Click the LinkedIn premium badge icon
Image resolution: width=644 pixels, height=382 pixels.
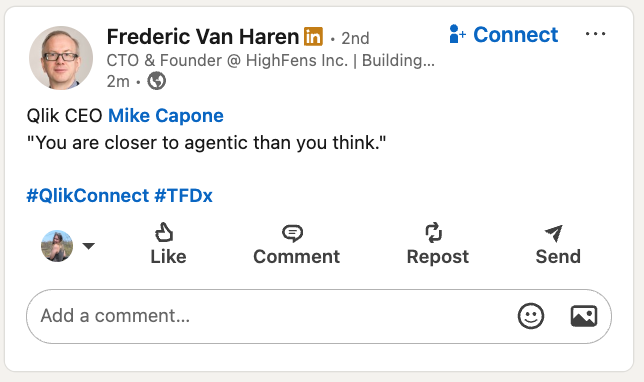coord(313,37)
